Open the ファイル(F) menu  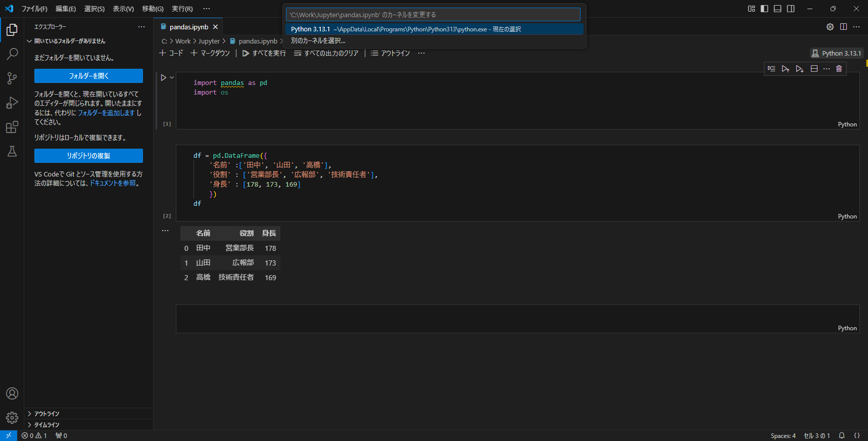(x=34, y=9)
